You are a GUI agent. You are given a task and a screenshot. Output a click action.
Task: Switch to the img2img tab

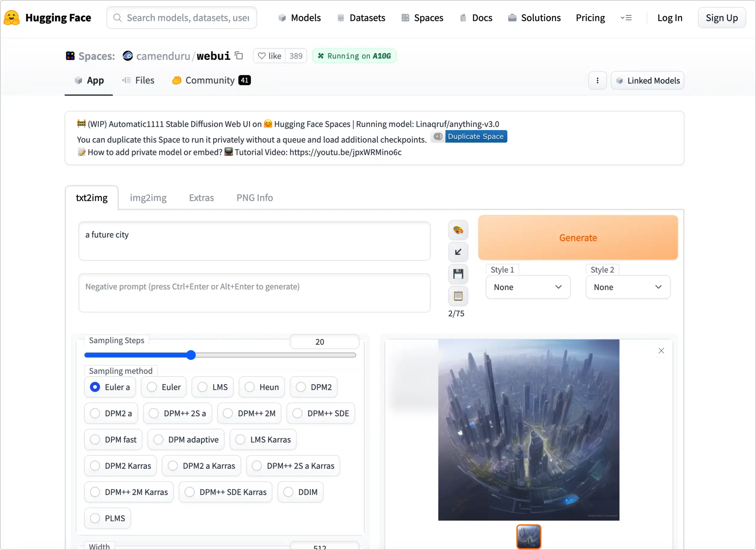(148, 198)
